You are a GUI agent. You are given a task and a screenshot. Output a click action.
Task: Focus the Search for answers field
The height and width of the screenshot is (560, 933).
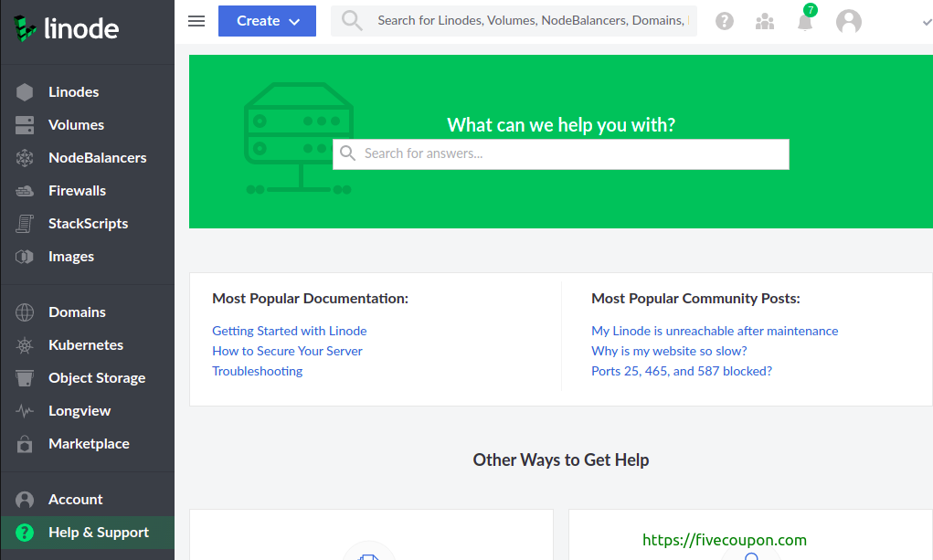[560, 154]
